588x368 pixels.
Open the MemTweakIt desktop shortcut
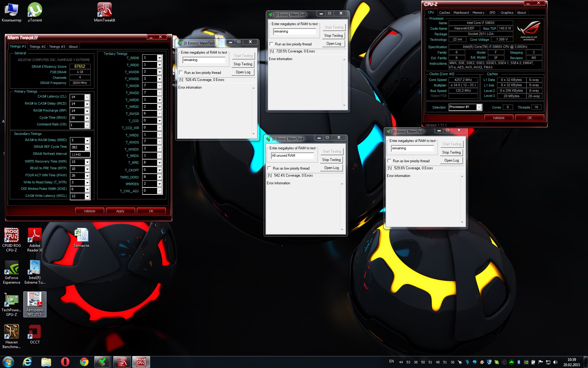pyautogui.click(x=104, y=11)
